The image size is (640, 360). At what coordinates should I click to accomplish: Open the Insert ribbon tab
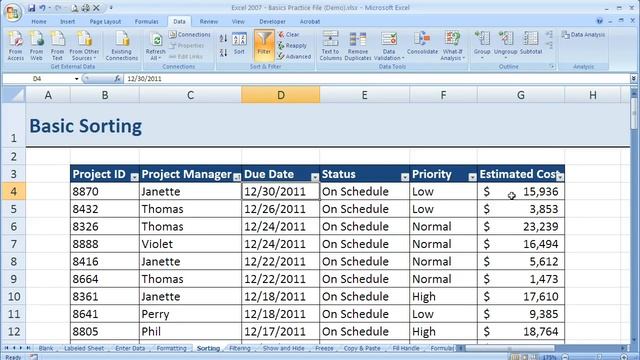(67, 21)
